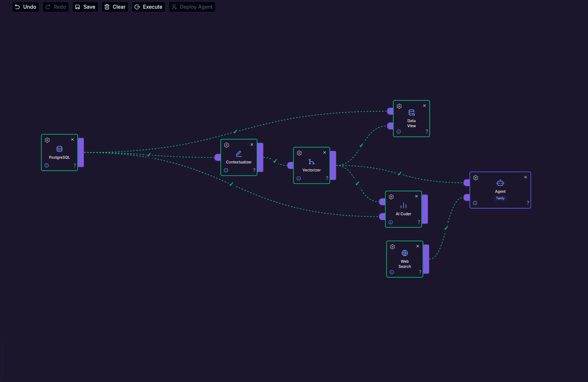
Task: Remove the Data View node
Action: click(425, 106)
